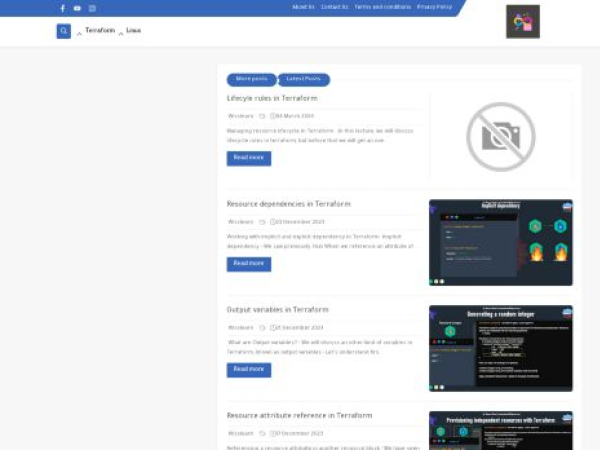Screen dimensions: 600x450
Task: Go to Contact Us page
Action: [334, 7]
